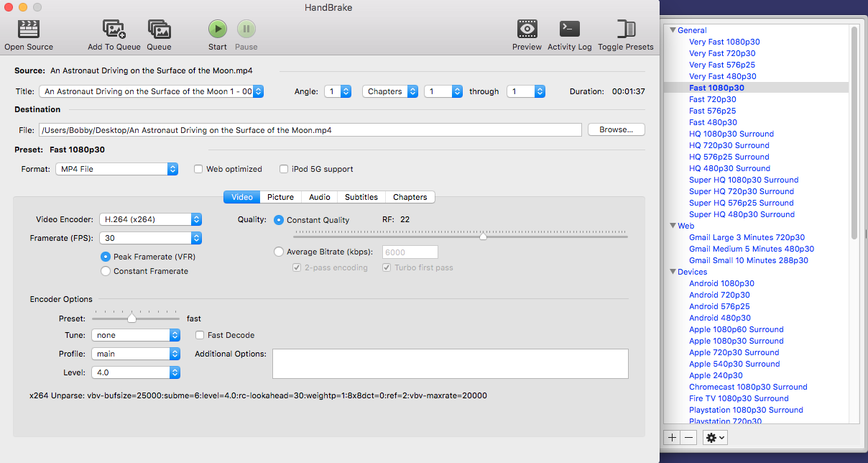Select the Average Bitrate radio button
Screen dimensions: 868x463
(x=279, y=252)
